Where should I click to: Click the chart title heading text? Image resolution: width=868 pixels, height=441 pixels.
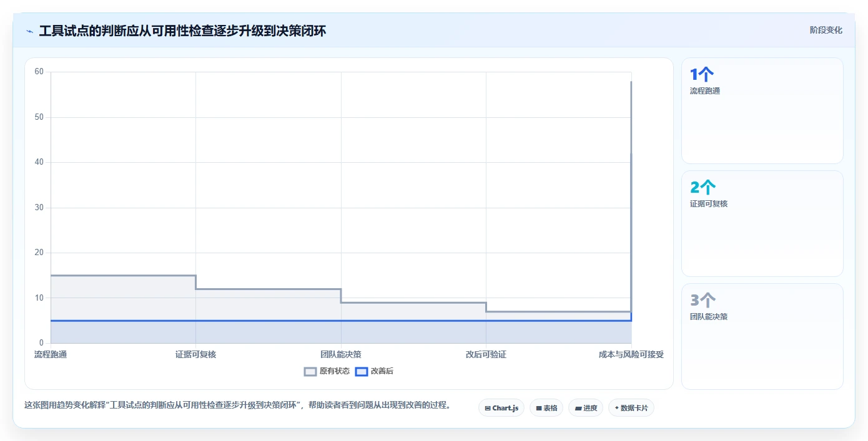point(182,31)
